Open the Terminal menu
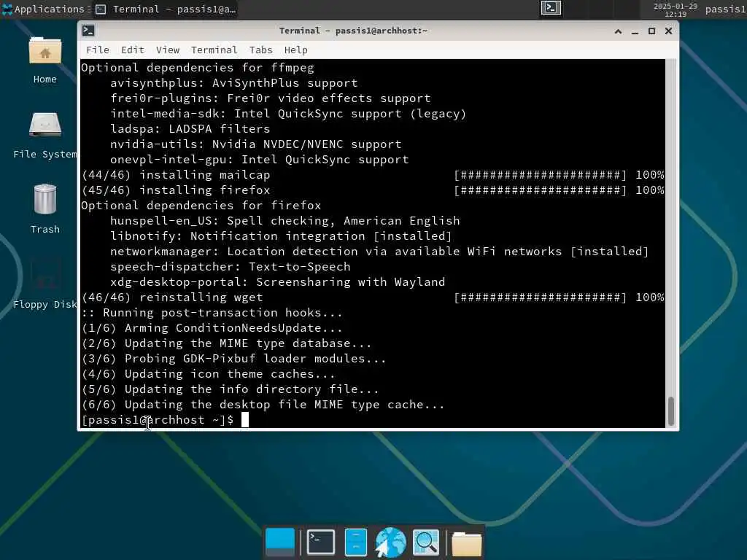The height and width of the screenshot is (560, 747). coord(214,50)
